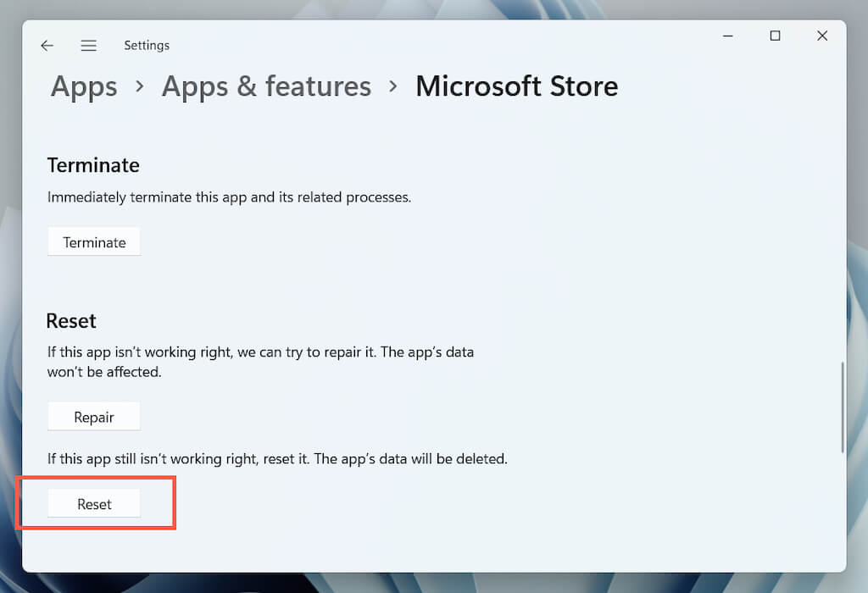This screenshot has height=593, width=868.
Task: Close the Settings window
Action: click(x=822, y=36)
